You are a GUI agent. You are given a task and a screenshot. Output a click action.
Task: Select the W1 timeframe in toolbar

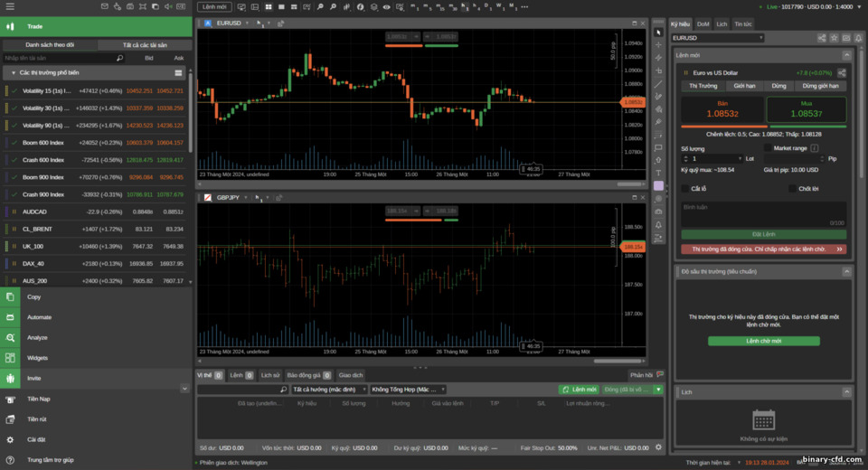[500, 6]
